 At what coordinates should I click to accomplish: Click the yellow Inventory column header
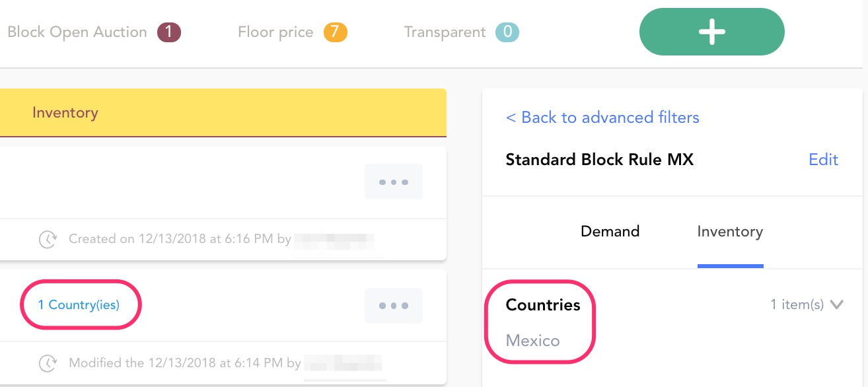click(x=65, y=112)
